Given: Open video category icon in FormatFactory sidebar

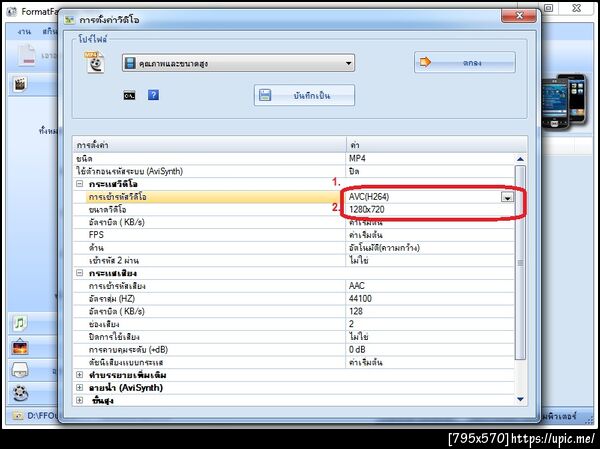Looking at the screenshot, I should [20, 84].
